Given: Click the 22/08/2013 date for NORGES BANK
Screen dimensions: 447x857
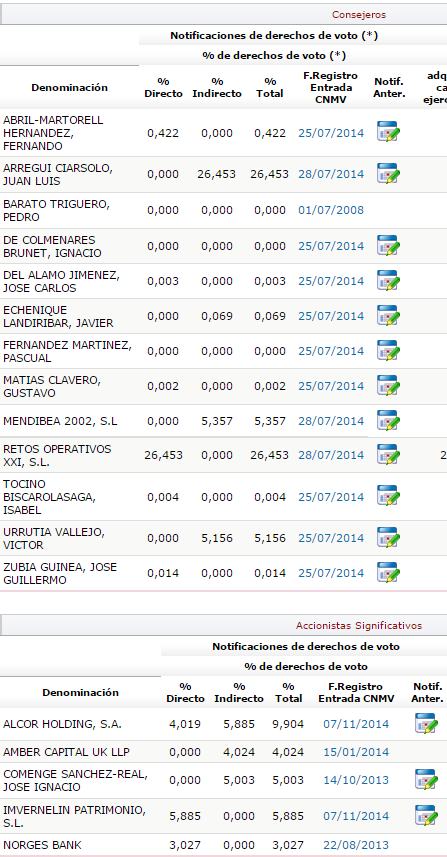Looking at the screenshot, I should [356, 845].
